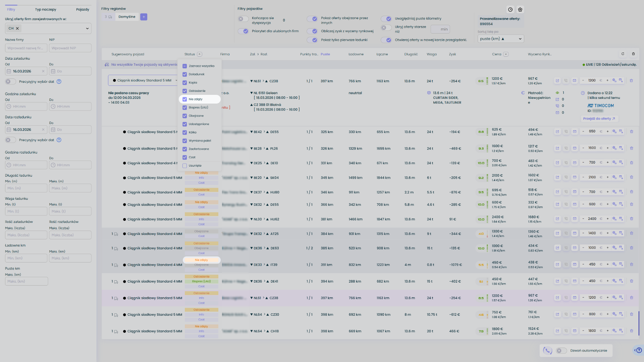Open the clock history icon

[x=510, y=10]
